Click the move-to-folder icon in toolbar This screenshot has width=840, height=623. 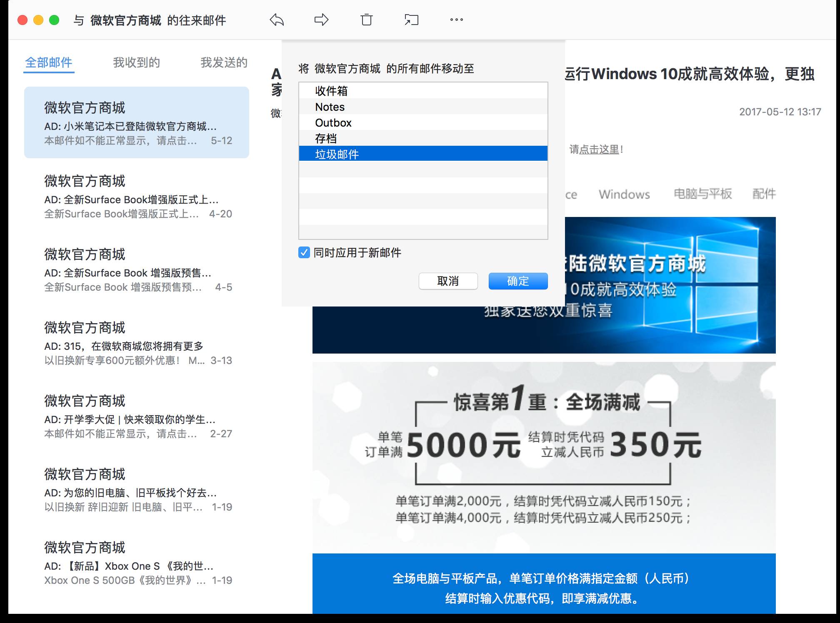tap(411, 20)
